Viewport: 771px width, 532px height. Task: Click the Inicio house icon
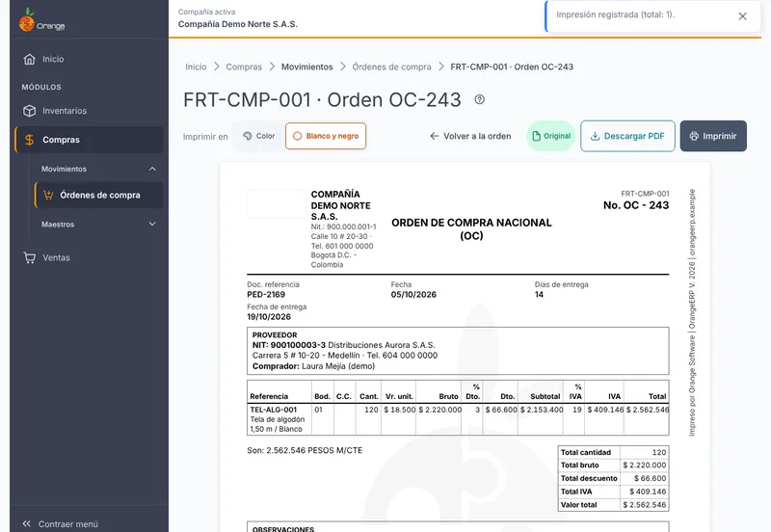coord(30,59)
